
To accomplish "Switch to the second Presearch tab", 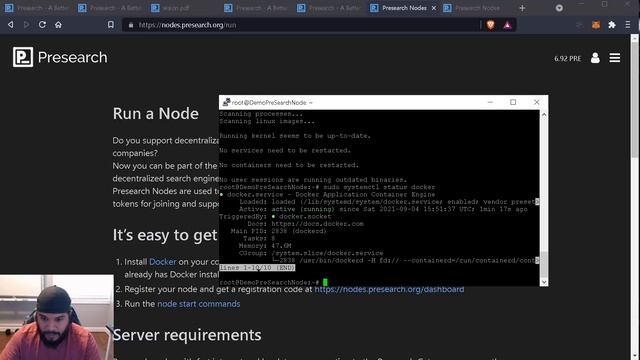I will (110, 8).
